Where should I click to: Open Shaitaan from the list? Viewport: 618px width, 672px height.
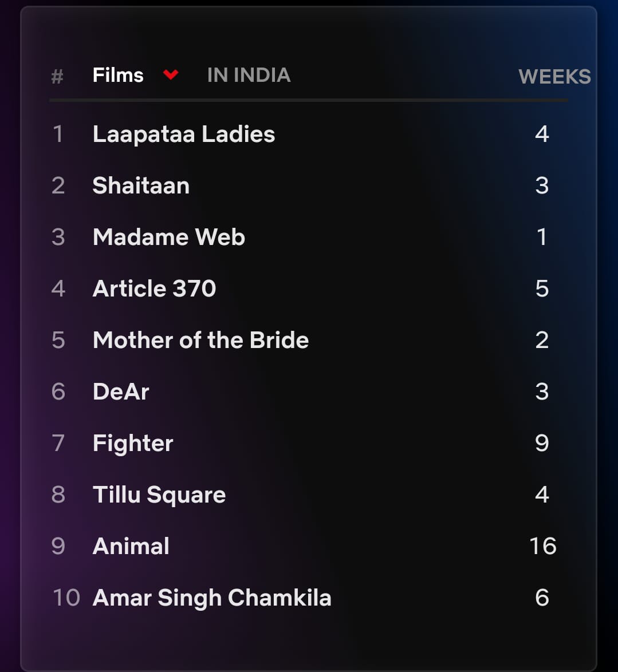click(x=141, y=185)
